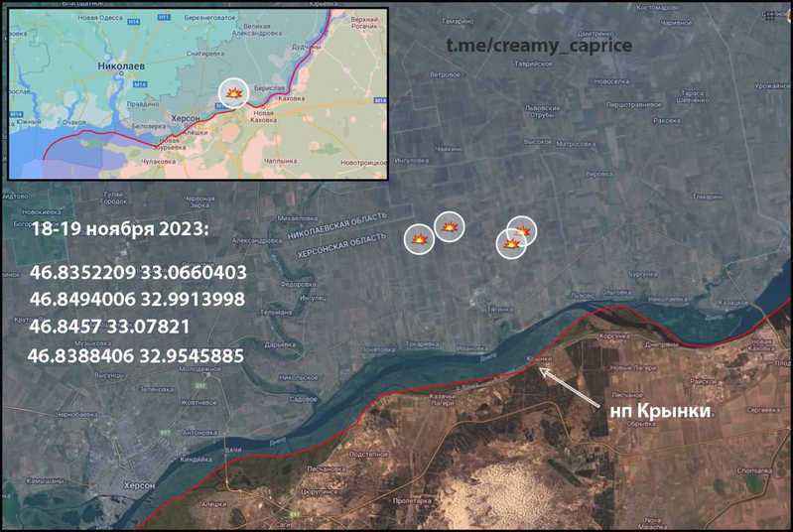Open the t.me/creamy_caprice channel link
The image size is (793, 532).
538,46
